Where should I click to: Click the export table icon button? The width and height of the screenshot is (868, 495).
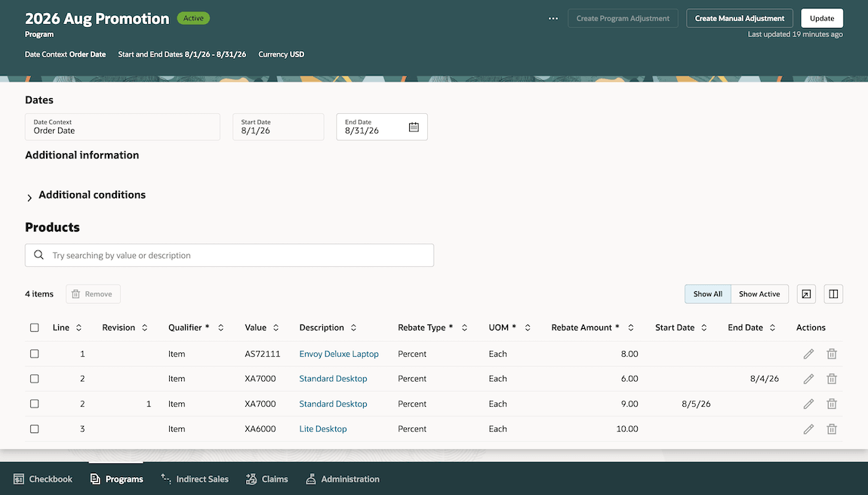(806, 294)
